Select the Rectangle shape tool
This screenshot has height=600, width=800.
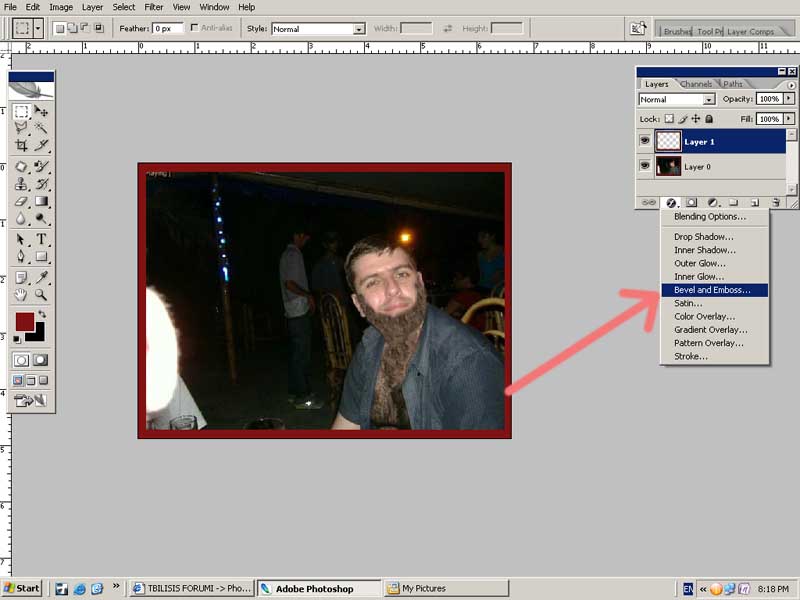pos(41,256)
